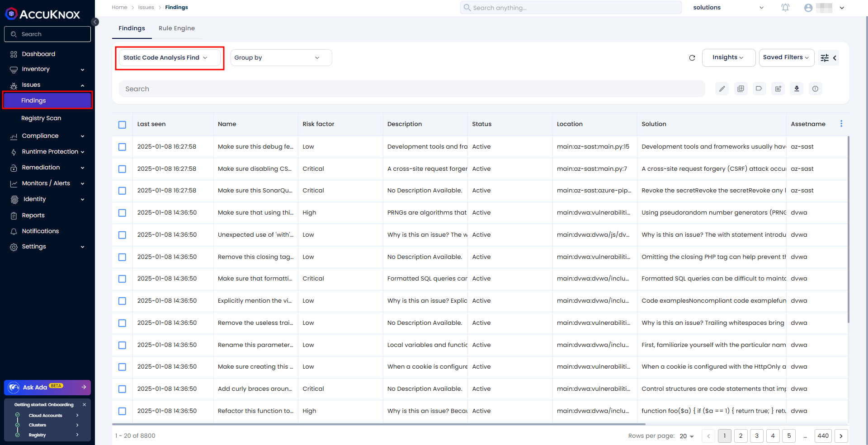Select the Findings tab
The image size is (868, 445).
click(132, 28)
